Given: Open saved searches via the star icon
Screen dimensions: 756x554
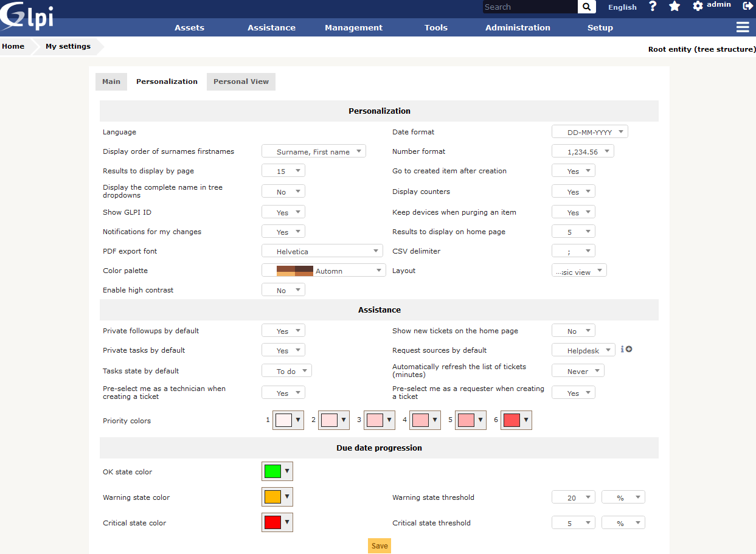Looking at the screenshot, I should pos(675,7).
